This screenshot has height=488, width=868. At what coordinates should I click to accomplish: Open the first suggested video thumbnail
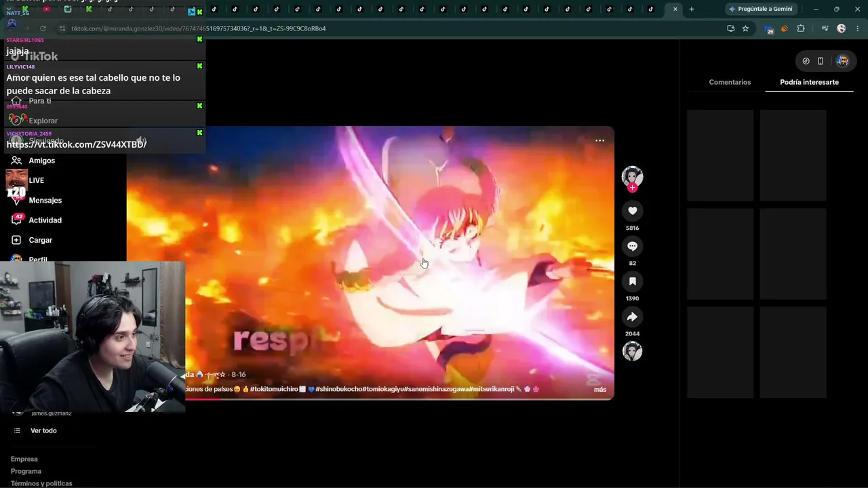point(720,155)
